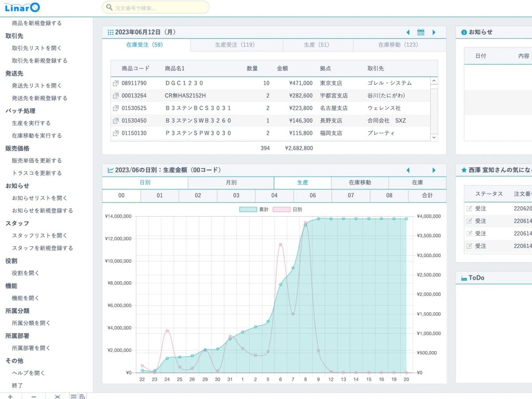Click grid icon beside 2023年06月12日 header

click(x=110, y=32)
